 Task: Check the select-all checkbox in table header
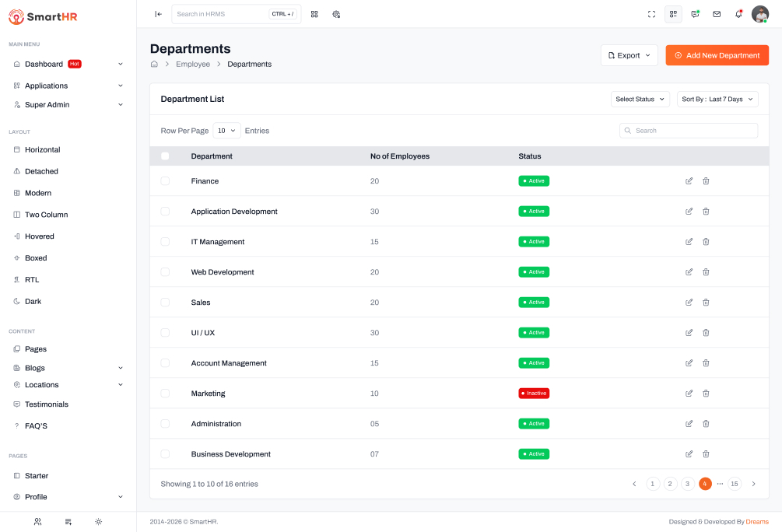click(165, 156)
